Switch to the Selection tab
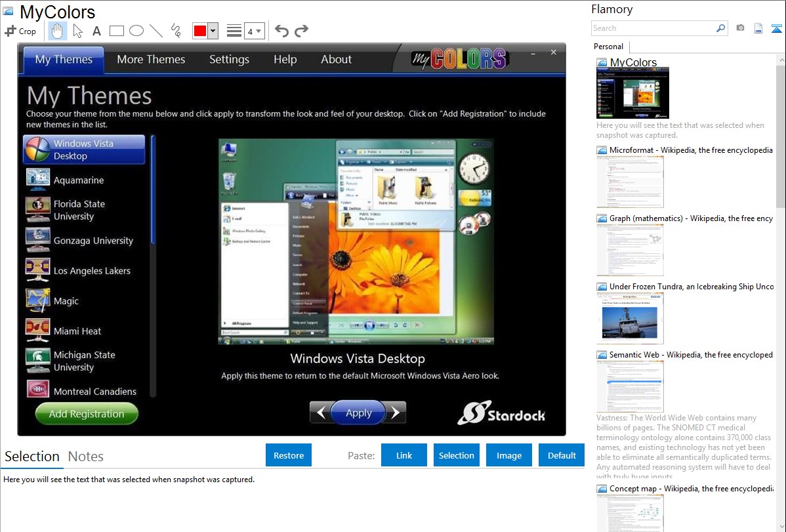The image size is (786, 532). (x=32, y=457)
